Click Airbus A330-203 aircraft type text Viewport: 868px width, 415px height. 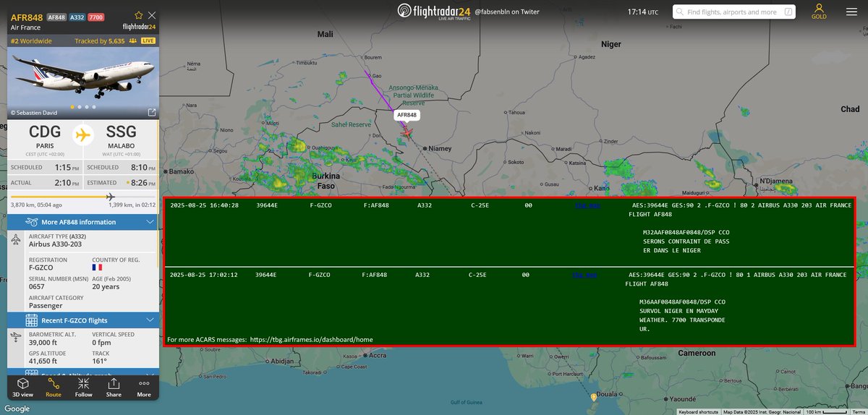point(56,244)
